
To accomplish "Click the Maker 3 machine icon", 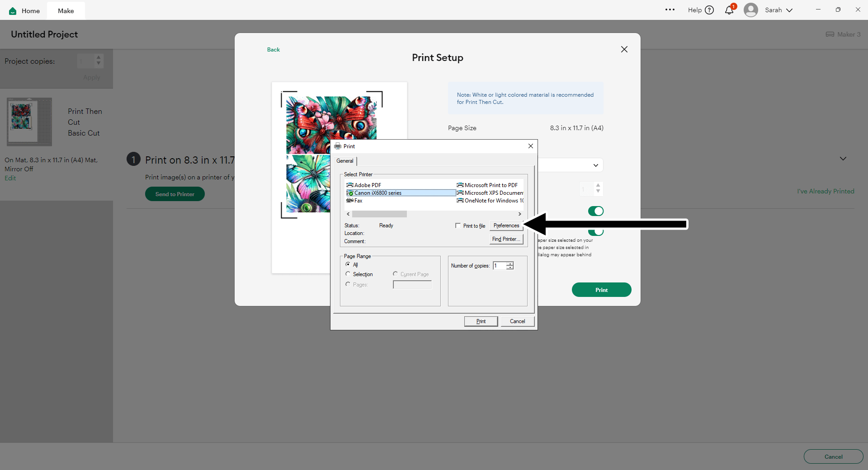I will [830, 34].
